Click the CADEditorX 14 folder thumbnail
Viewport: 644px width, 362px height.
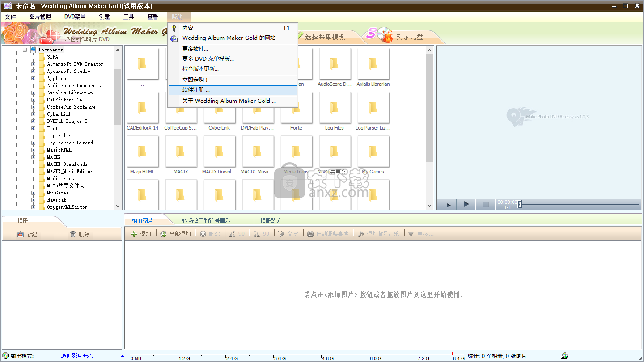click(x=143, y=108)
